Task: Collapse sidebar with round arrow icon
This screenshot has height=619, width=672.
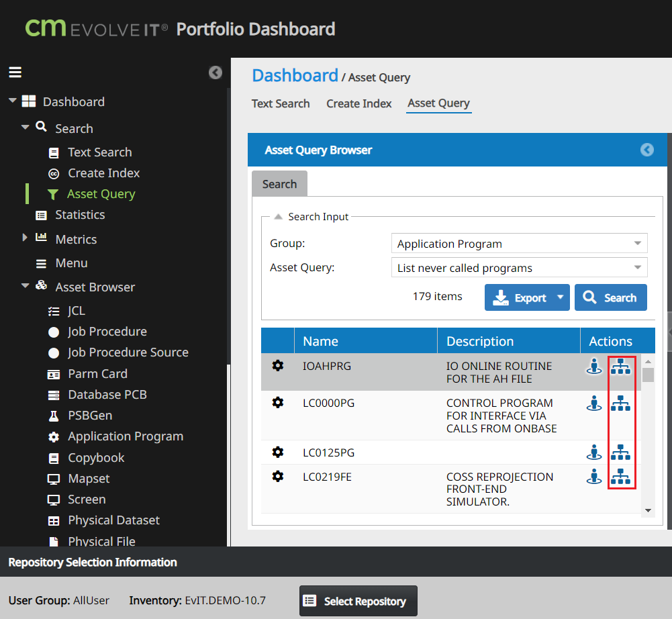Action: (215, 73)
